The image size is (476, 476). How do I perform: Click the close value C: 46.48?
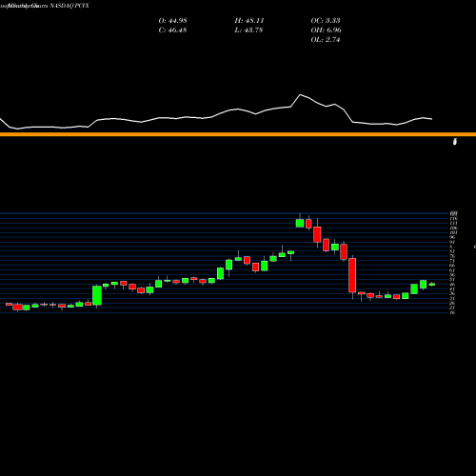tap(172, 30)
